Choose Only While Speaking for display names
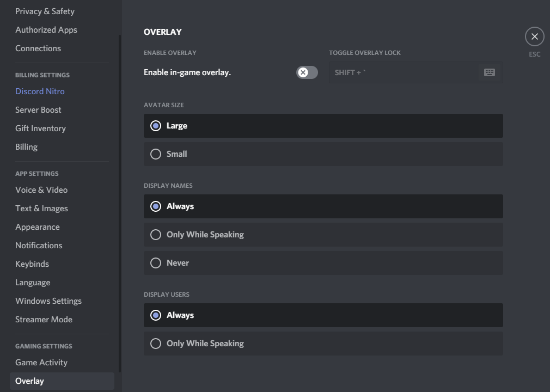The width and height of the screenshot is (550, 392). 323,235
